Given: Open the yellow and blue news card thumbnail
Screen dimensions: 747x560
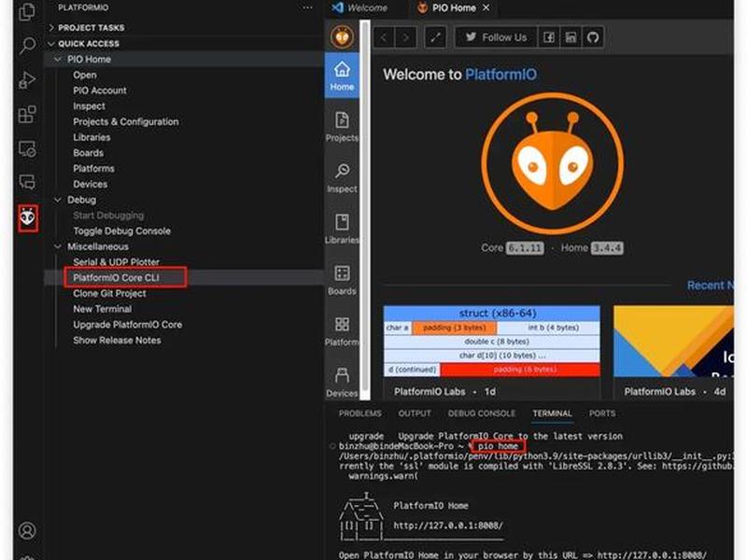Looking at the screenshot, I should click(673, 341).
